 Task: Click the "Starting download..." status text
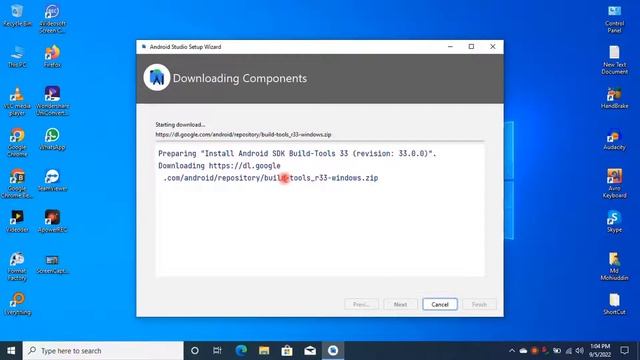coord(180,124)
